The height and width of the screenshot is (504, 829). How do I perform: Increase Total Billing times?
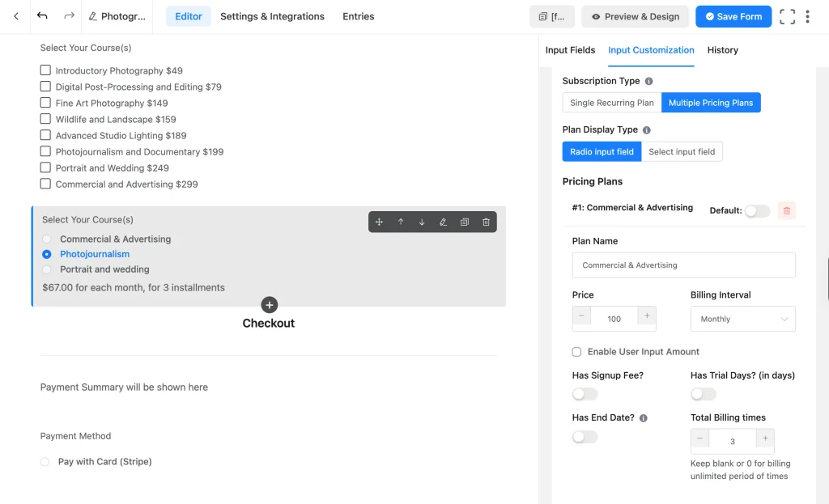(765, 438)
